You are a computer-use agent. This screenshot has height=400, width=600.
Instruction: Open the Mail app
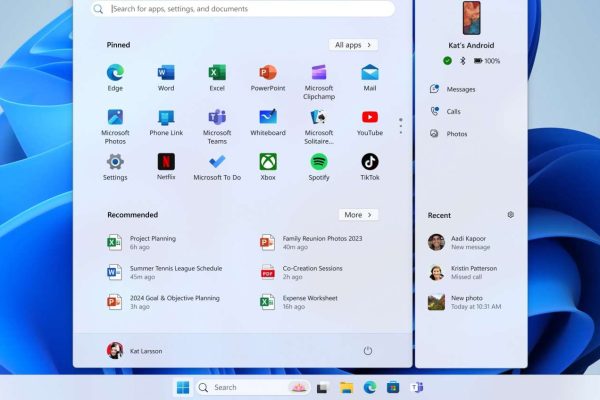(x=370, y=78)
